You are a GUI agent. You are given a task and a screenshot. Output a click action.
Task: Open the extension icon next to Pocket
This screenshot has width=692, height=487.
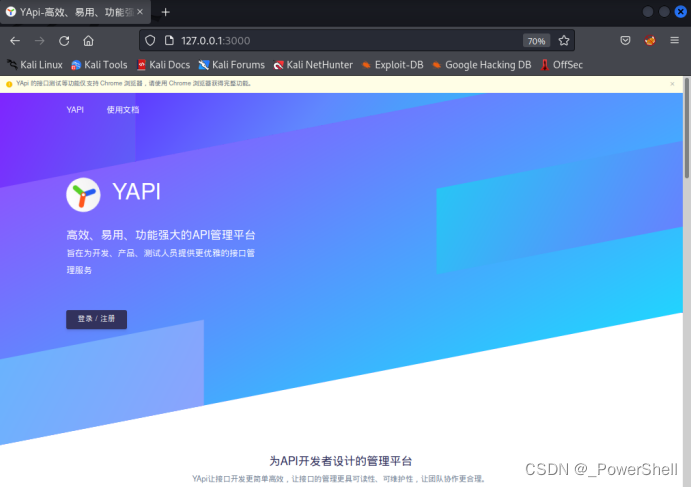tap(650, 41)
